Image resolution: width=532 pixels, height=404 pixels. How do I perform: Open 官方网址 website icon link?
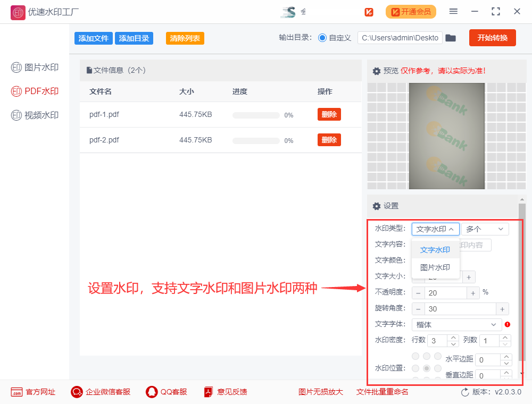click(x=16, y=392)
